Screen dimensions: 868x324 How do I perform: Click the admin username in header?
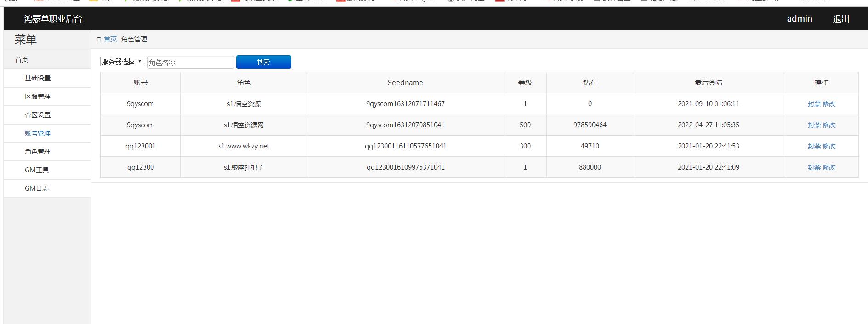800,19
